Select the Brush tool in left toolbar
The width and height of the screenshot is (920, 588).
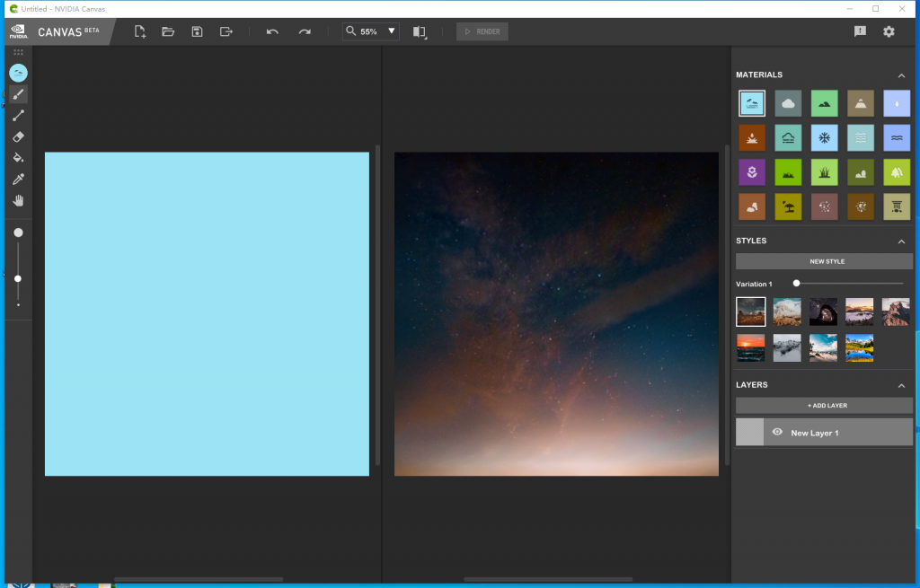pyautogui.click(x=18, y=94)
